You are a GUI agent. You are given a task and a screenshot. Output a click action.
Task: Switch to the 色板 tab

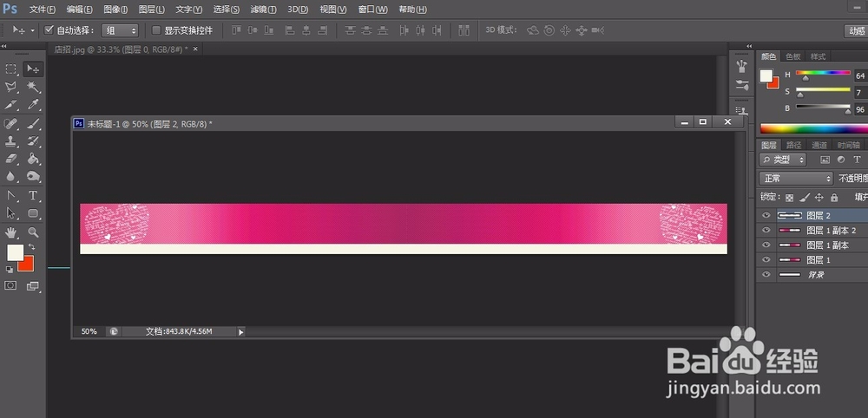(x=793, y=56)
